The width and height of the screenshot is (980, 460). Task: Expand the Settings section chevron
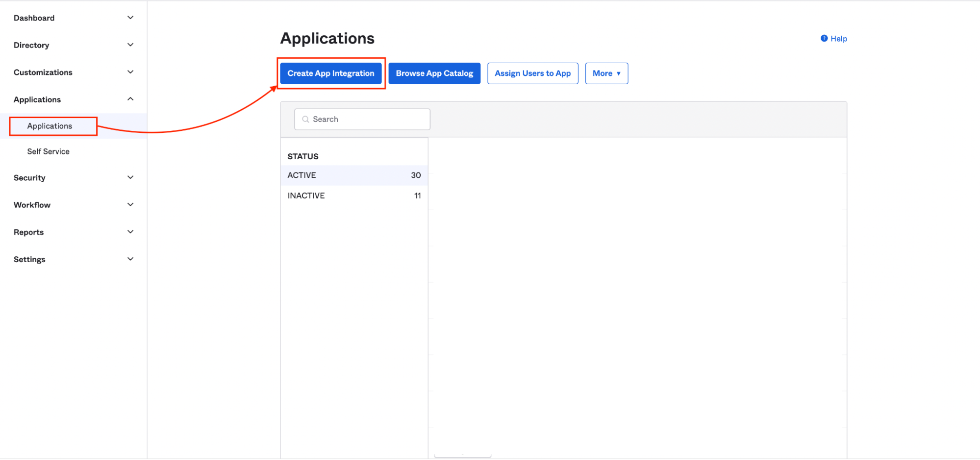click(130, 259)
